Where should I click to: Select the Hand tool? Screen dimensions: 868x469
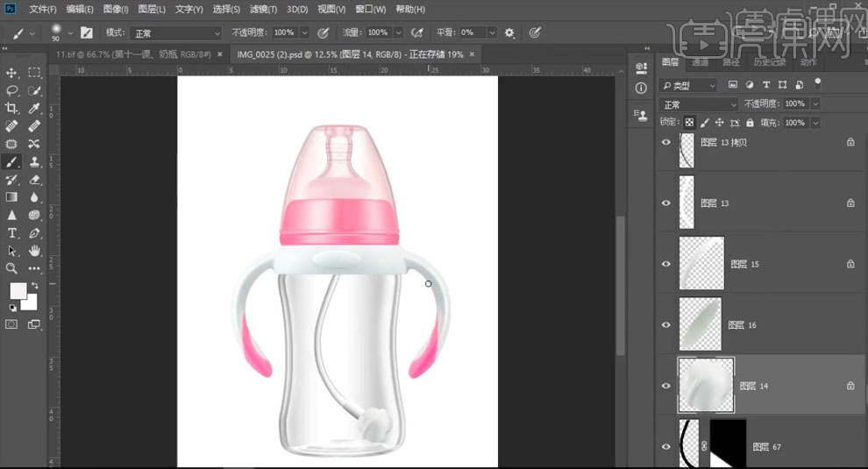point(34,251)
